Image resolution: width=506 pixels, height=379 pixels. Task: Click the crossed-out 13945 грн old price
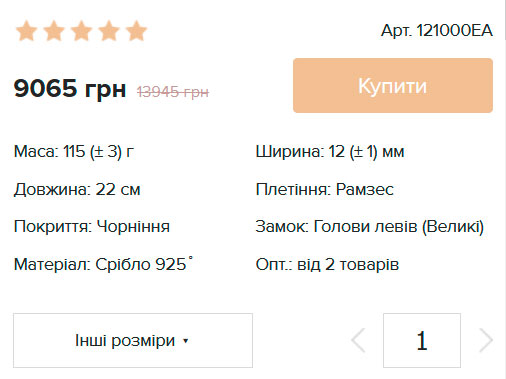pyautogui.click(x=173, y=92)
